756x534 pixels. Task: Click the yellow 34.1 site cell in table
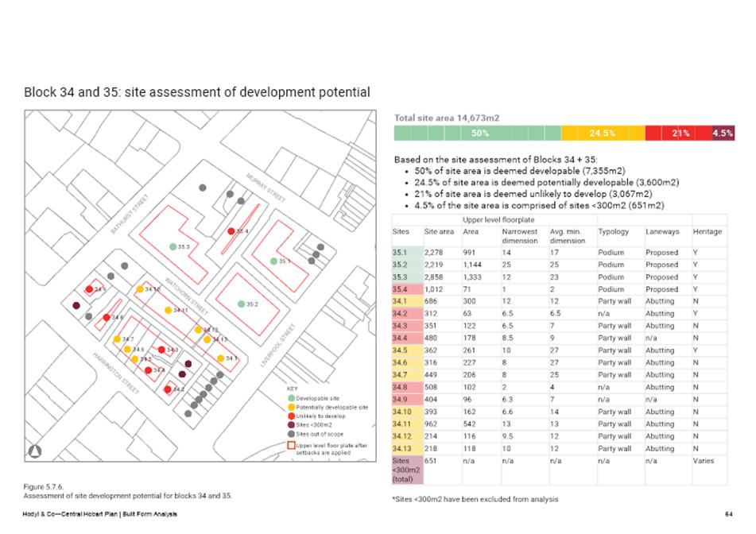click(407, 301)
